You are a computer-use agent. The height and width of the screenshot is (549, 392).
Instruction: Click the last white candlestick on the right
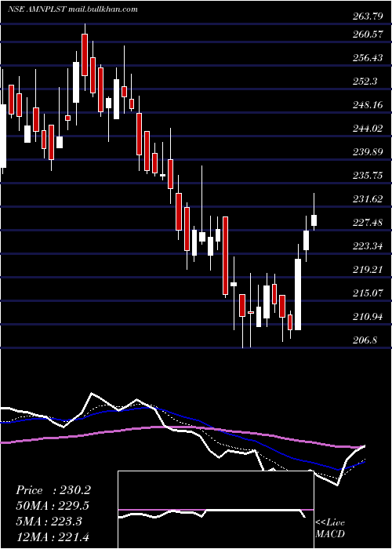314,220
